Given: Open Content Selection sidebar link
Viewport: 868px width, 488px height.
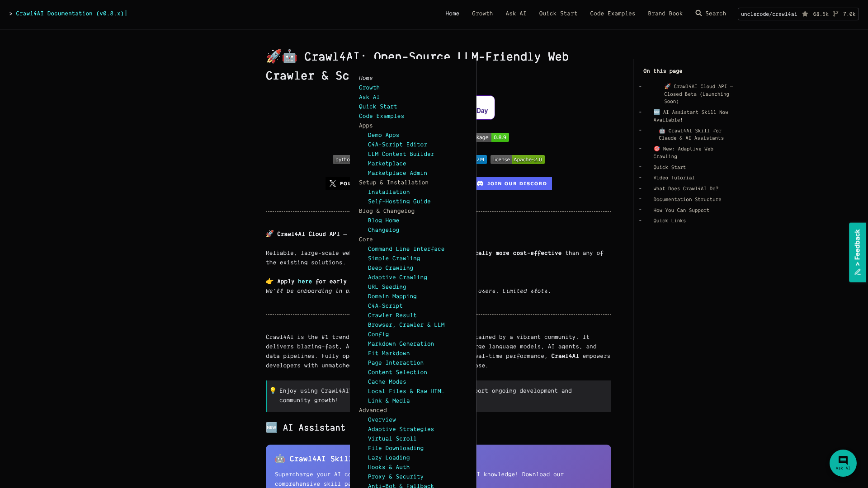Looking at the screenshot, I should click(x=397, y=372).
